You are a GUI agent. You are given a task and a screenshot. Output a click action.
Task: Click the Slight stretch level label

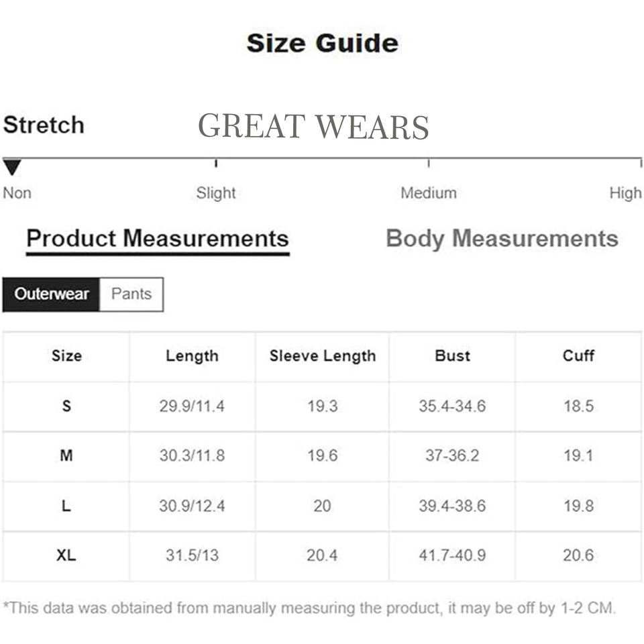[x=216, y=193]
